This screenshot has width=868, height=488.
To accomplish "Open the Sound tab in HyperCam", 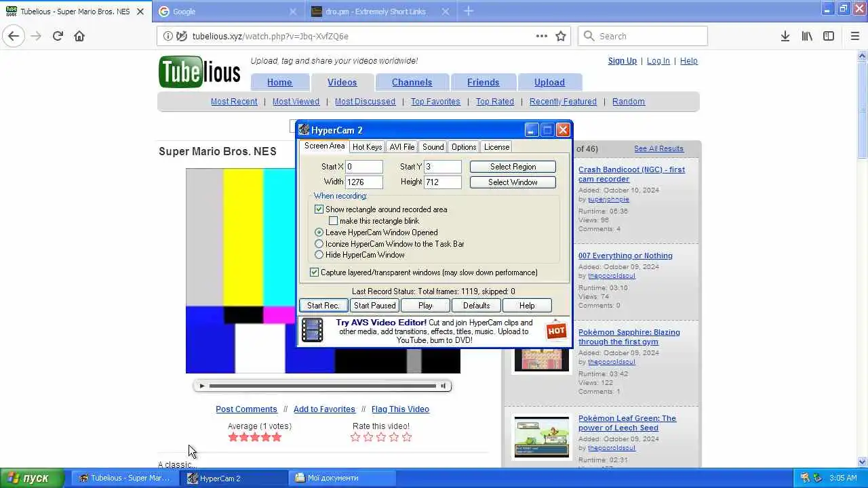I will (433, 147).
